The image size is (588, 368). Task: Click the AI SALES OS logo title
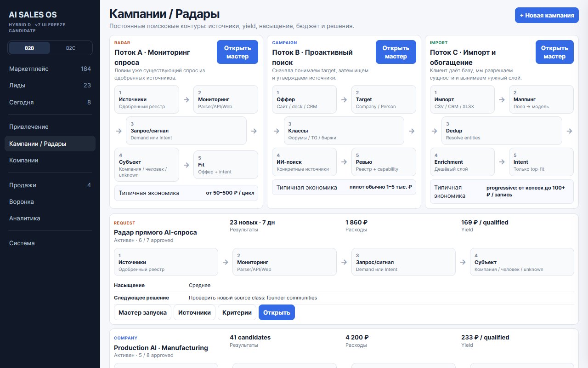pos(33,15)
